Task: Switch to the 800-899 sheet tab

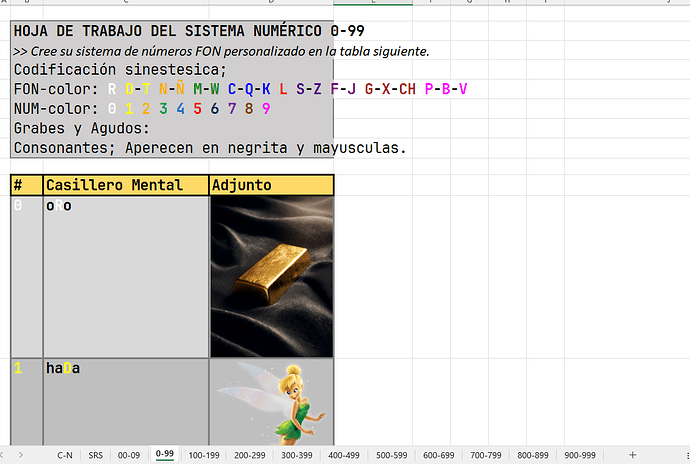Action: [533, 455]
